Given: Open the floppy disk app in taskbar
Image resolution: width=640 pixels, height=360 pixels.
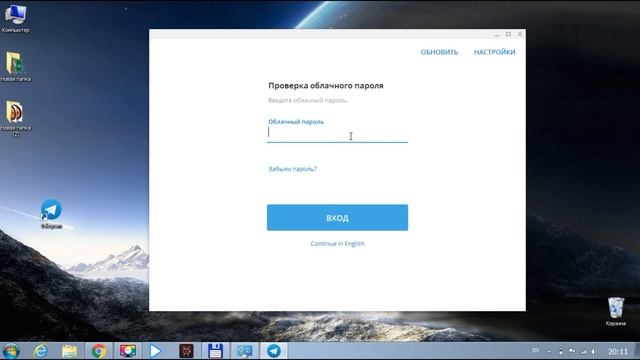Looking at the screenshot, I should click(x=215, y=351).
